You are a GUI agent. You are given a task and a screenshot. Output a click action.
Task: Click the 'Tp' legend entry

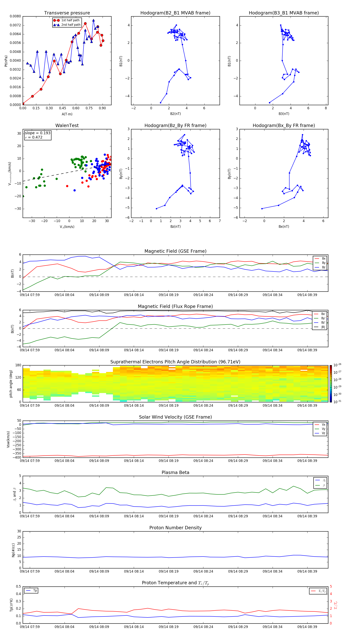point(31,591)
